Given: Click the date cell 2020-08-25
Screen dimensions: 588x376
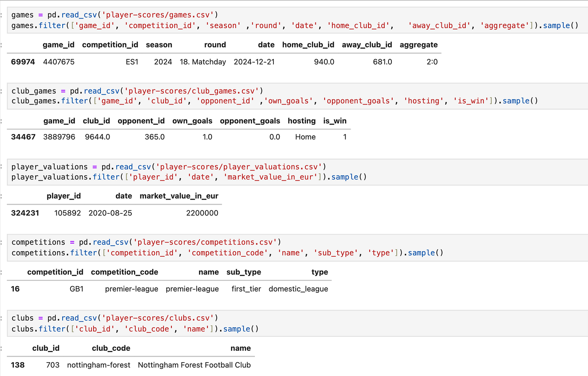Looking at the screenshot, I should 110,213.
